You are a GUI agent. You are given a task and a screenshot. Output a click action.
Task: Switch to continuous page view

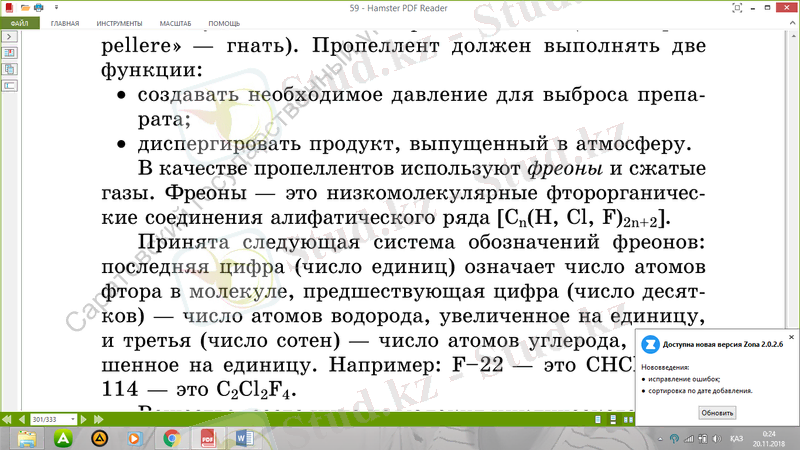point(613,419)
